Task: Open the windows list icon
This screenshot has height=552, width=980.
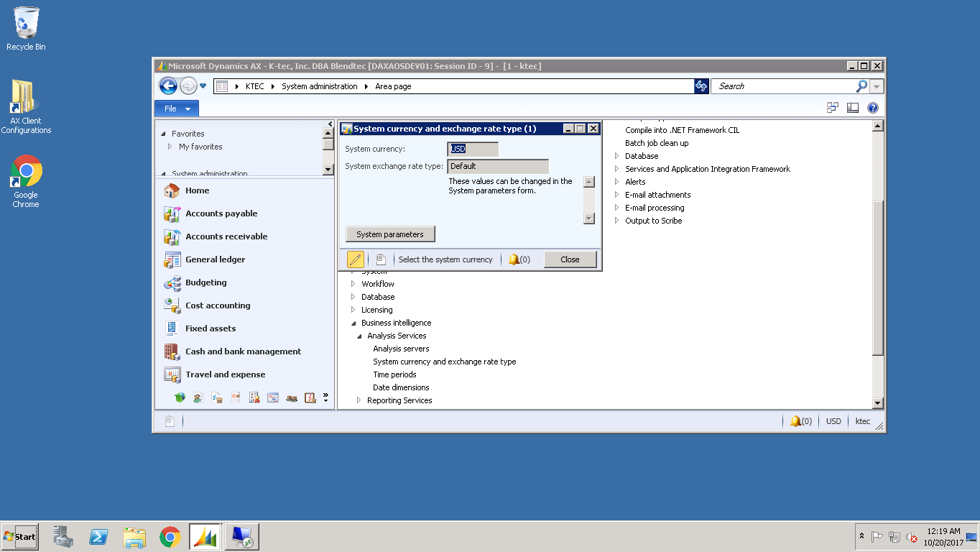Action: click(833, 108)
